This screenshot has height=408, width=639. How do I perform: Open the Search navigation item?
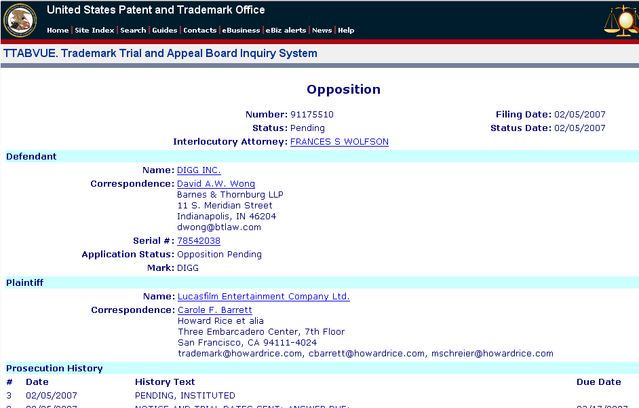pos(133,30)
